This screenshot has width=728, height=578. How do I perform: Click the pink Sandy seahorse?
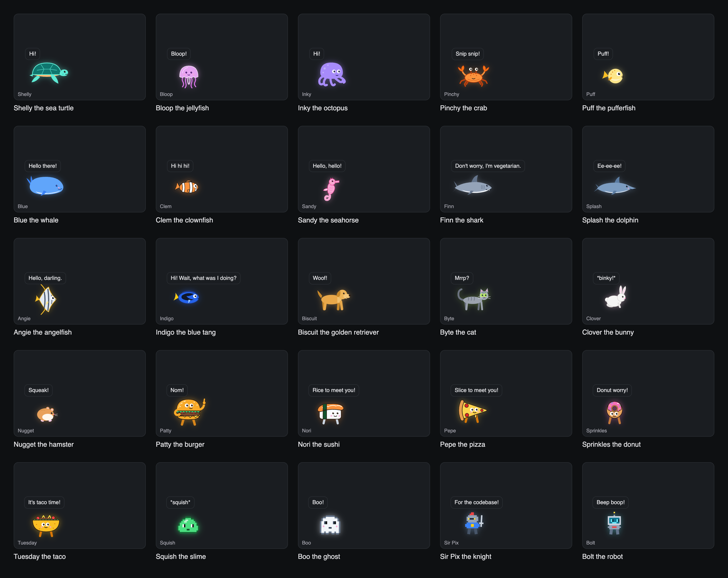[x=331, y=189]
